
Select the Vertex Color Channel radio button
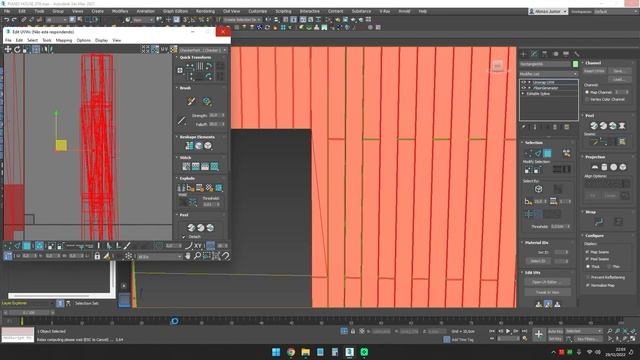point(587,99)
